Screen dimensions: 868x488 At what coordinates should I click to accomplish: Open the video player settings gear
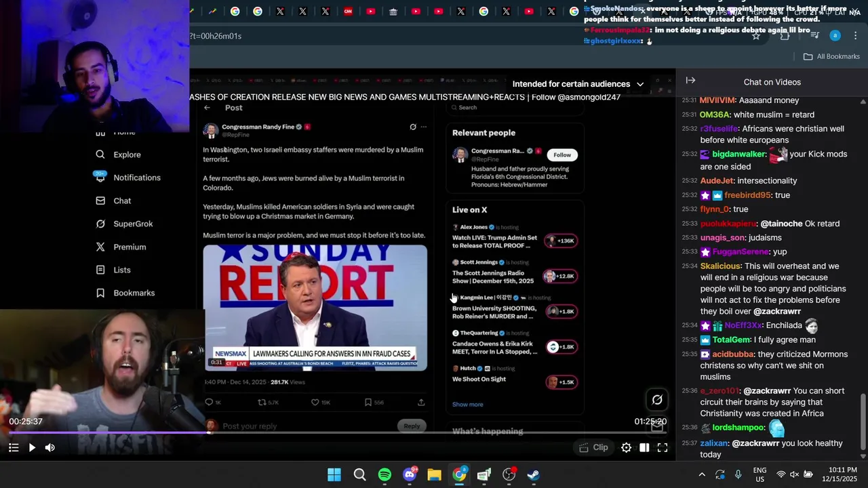tap(626, 447)
